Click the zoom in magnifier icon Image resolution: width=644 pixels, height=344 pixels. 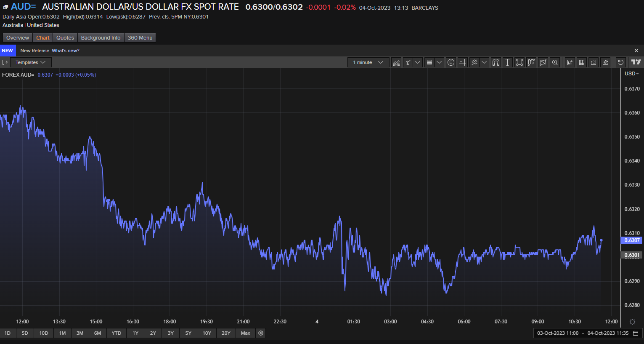[555, 62]
